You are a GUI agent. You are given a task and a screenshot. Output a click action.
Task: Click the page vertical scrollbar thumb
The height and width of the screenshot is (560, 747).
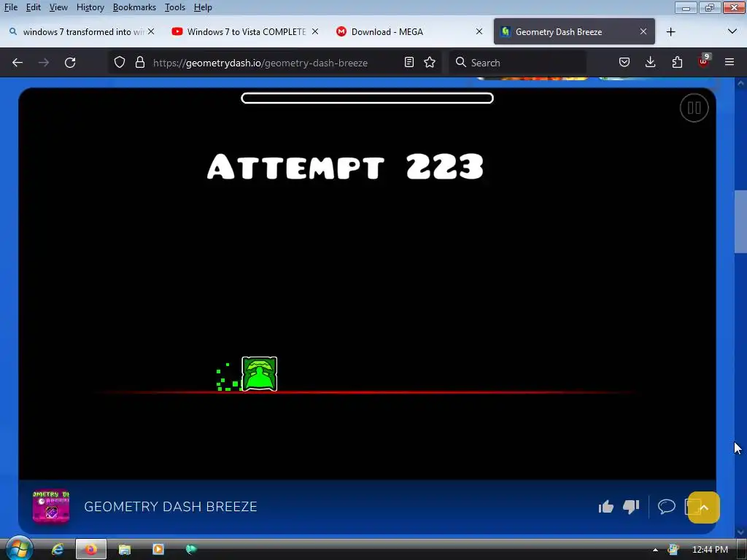(x=740, y=222)
